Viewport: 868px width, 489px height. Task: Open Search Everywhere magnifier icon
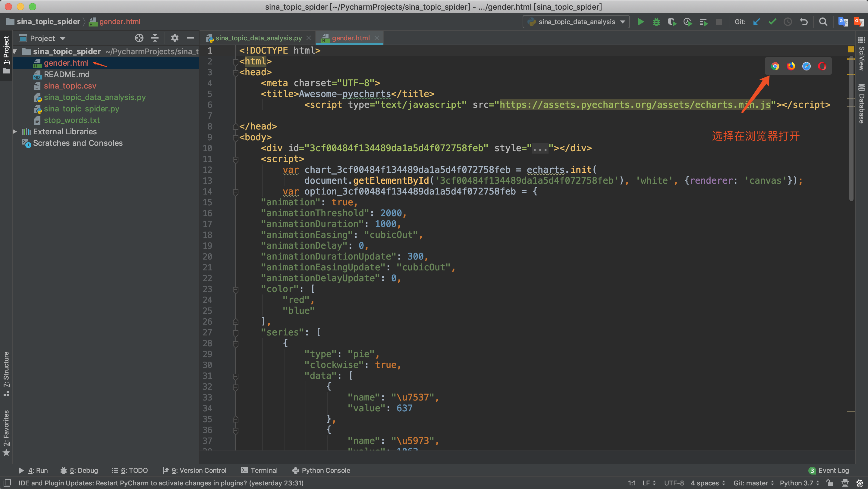[x=823, y=22]
